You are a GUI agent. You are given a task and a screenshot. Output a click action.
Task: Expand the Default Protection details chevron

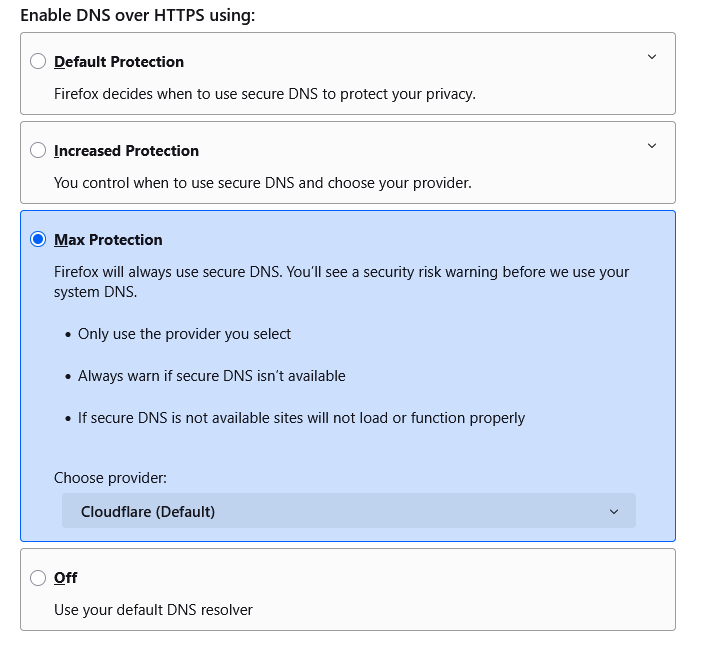tap(652, 57)
